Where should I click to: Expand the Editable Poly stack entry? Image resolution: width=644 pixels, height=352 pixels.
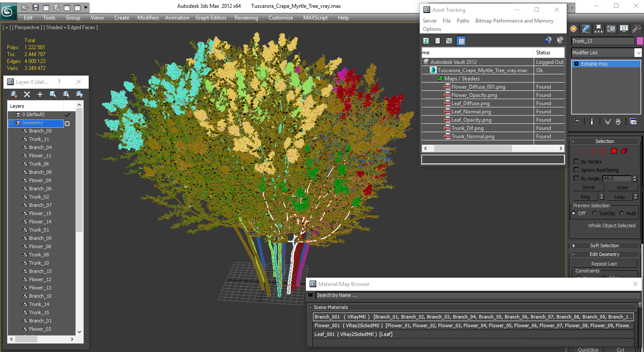576,64
